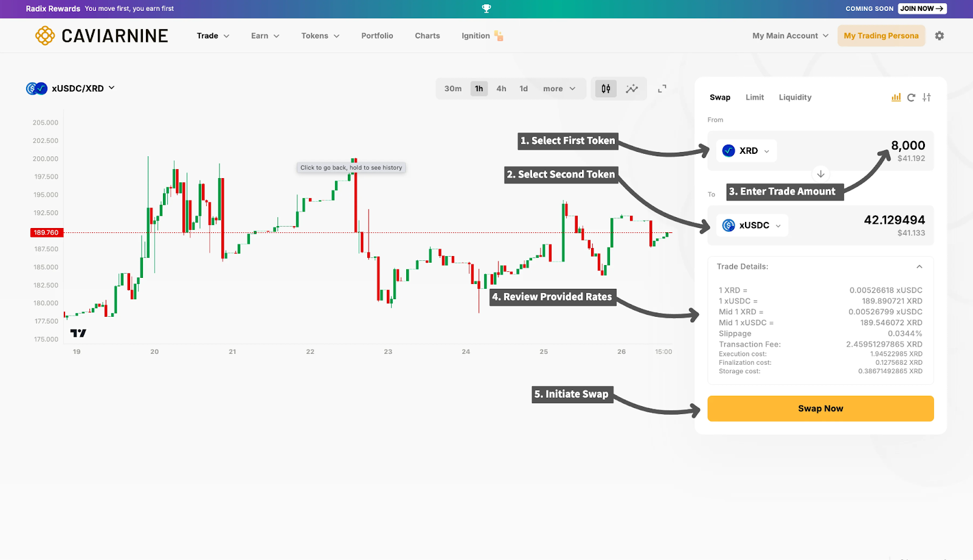This screenshot has height=560, width=973.
Task: Click the Storage cost 0.38671492865 XRD value
Action: click(890, 372)
